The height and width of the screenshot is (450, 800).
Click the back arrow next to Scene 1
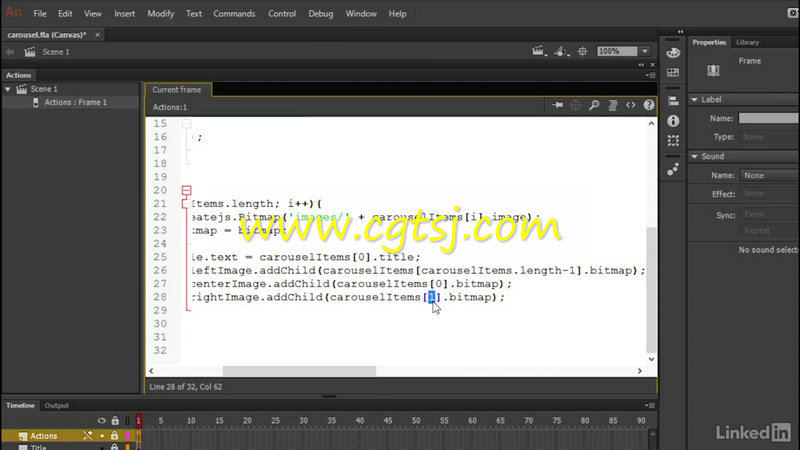pos(10,52)
